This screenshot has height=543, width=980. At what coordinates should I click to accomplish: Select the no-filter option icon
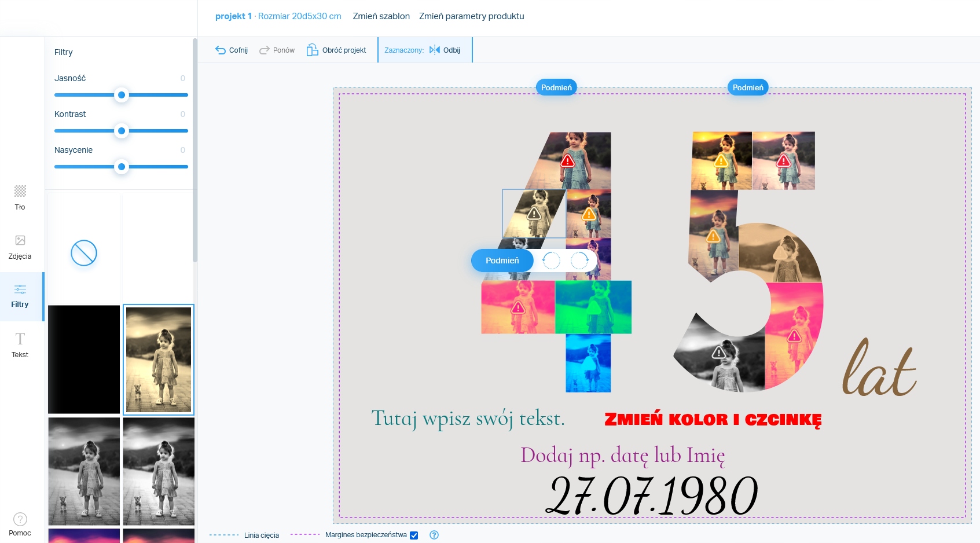click(x=84, y=253)
